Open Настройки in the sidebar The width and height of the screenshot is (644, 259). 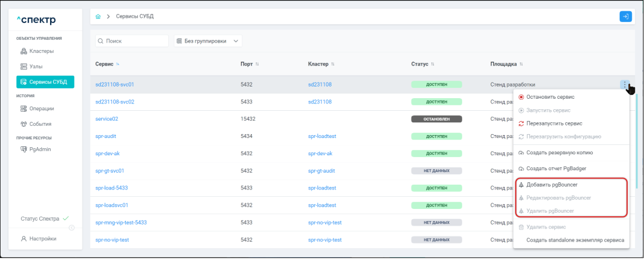(42, 239)
